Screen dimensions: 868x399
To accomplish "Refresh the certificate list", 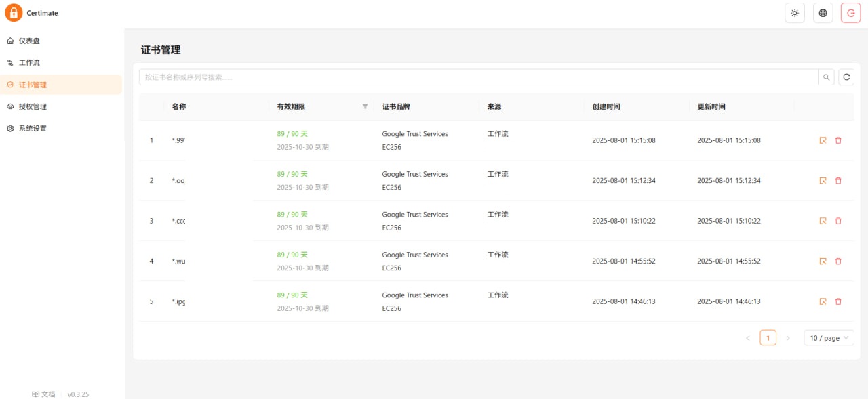I will coord(846,77).
